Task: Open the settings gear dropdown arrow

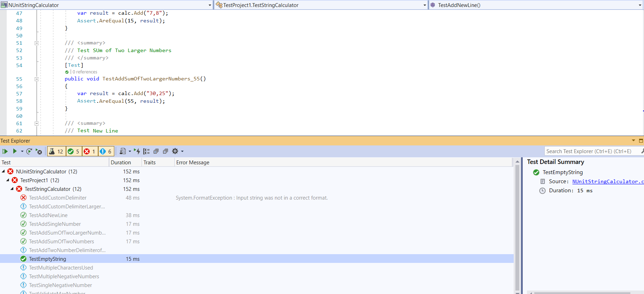Action: [x=182, y=151]
